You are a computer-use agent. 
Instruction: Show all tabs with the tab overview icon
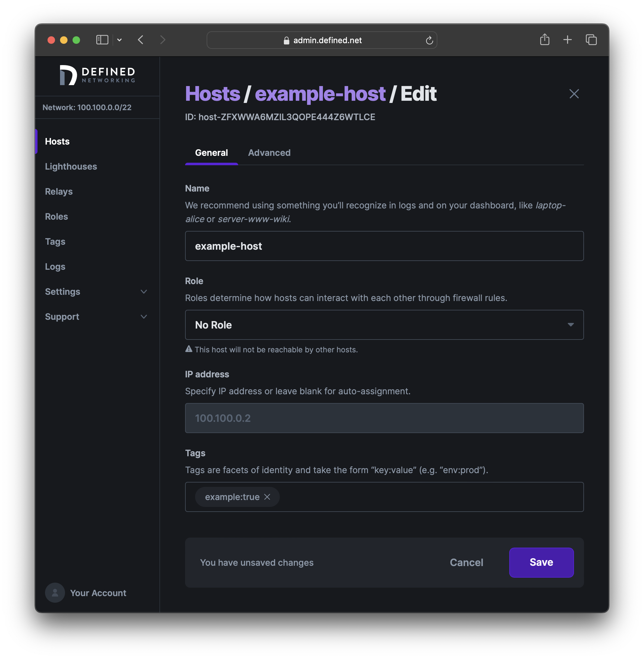[591, 40]
